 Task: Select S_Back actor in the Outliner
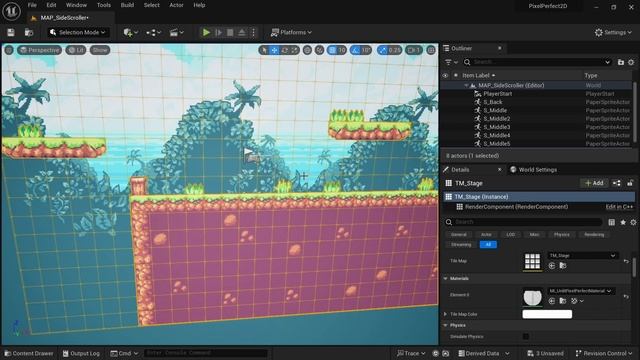click(493, 102)
